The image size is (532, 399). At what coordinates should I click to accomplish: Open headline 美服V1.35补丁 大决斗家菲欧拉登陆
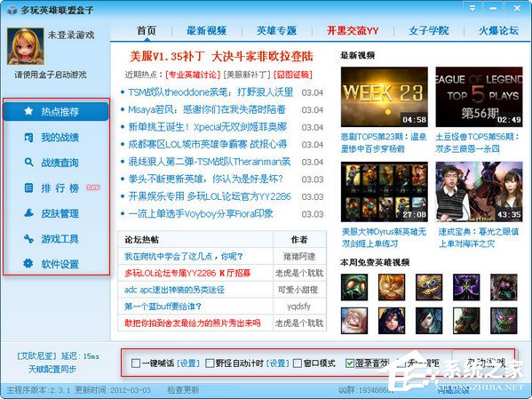(x=221, y=56)
